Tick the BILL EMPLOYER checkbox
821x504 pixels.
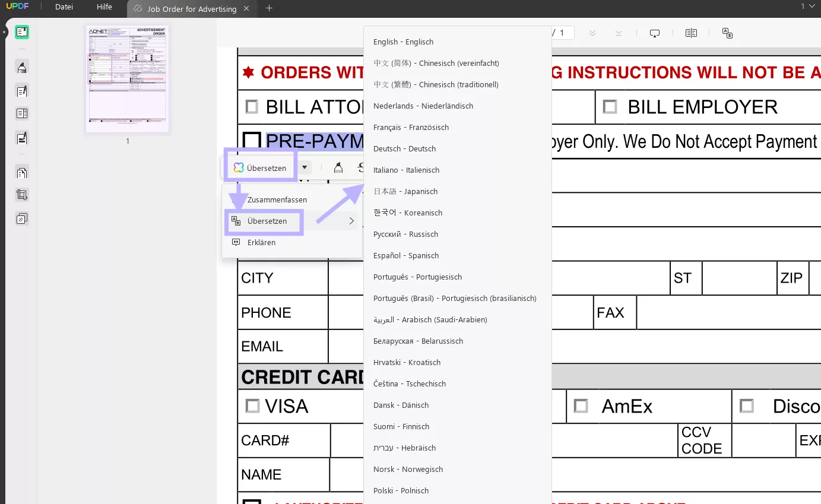click(610, 107)
